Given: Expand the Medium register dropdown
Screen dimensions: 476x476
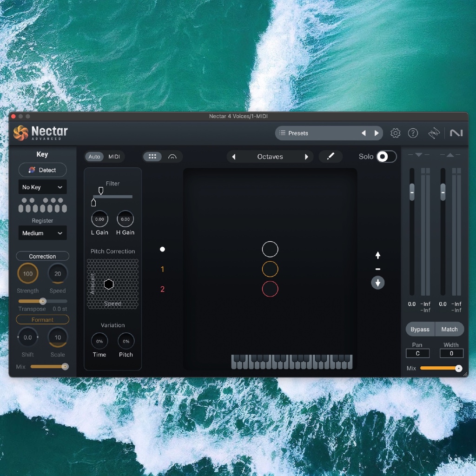Looking at the screenshot, I should coord(42,233).
